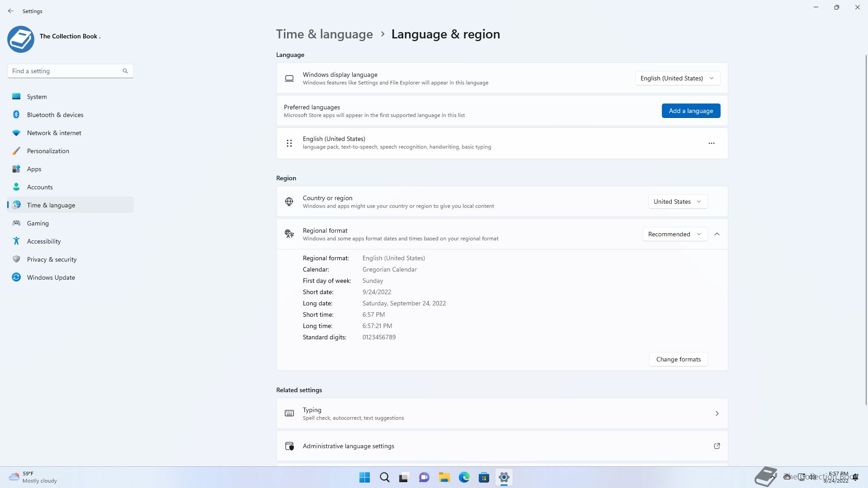Open the Regional format Recommended dropdown
The width and height of the screenshot is (868, 488).
pyautogui.click(x=675, y=234)
